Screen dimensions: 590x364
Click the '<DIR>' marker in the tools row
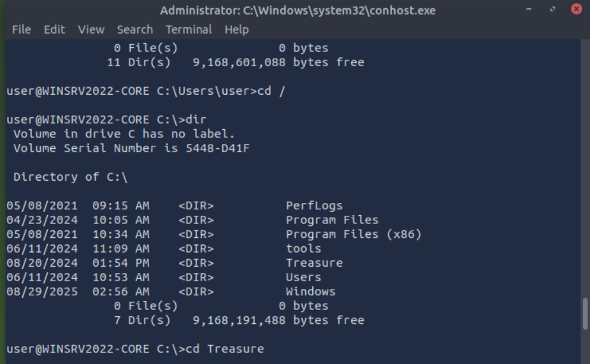pos(196,249)
